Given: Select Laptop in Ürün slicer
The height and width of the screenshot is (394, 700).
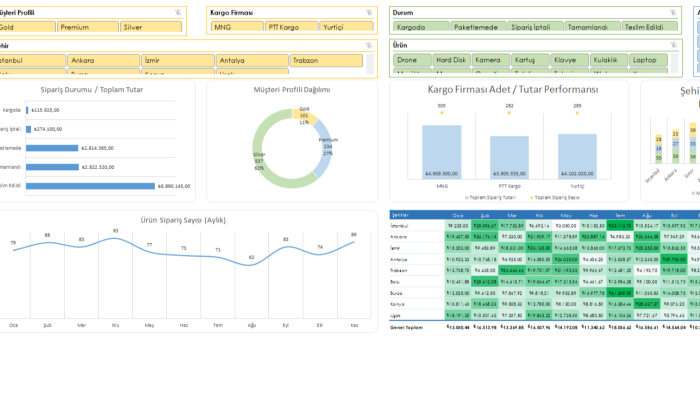Looking at the screenshot, I should pyautogui.click(x=648, y=60).
